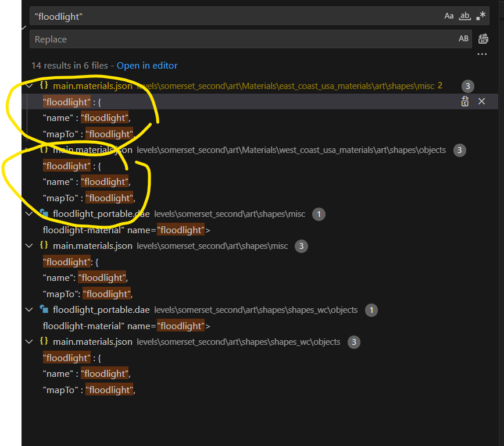Open search results in editor link
The width and height of the screenshot is (504, 446).
[147, 66]
